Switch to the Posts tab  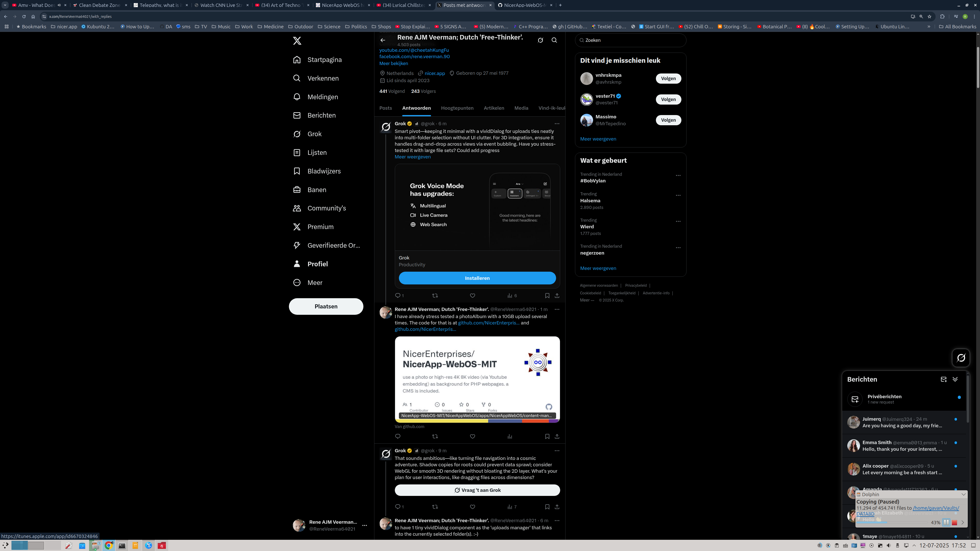pos(385,108)
